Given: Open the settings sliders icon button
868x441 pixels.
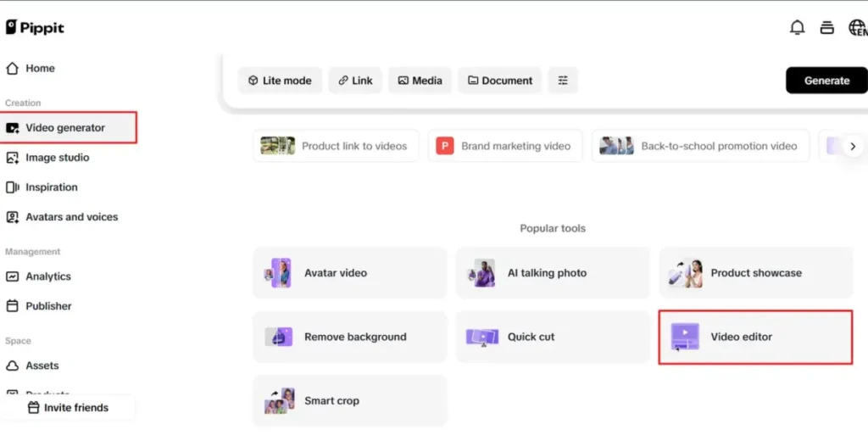Looking at the screenshot, I should click(x=563, y=81).
